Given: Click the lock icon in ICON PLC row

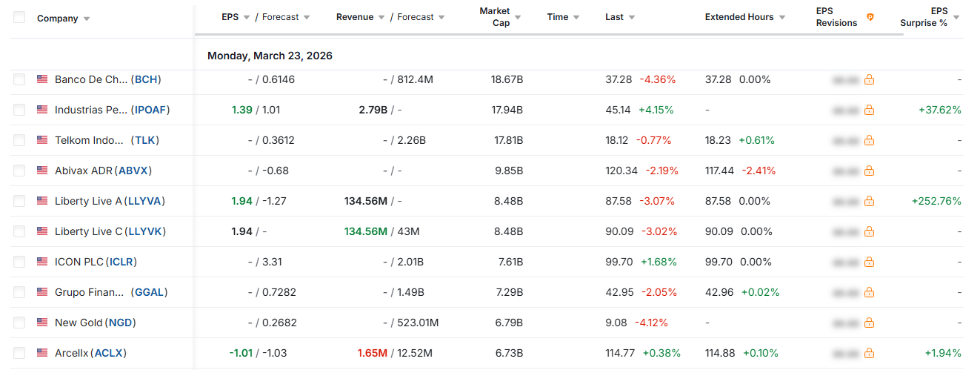Looking at the screenshot, I should pos(869,262).
